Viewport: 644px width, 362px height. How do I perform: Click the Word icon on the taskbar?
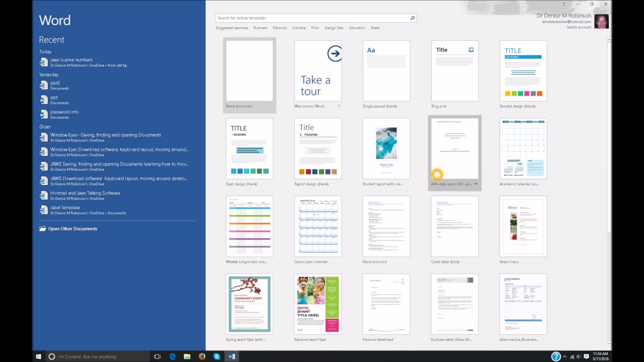point(232,356)
